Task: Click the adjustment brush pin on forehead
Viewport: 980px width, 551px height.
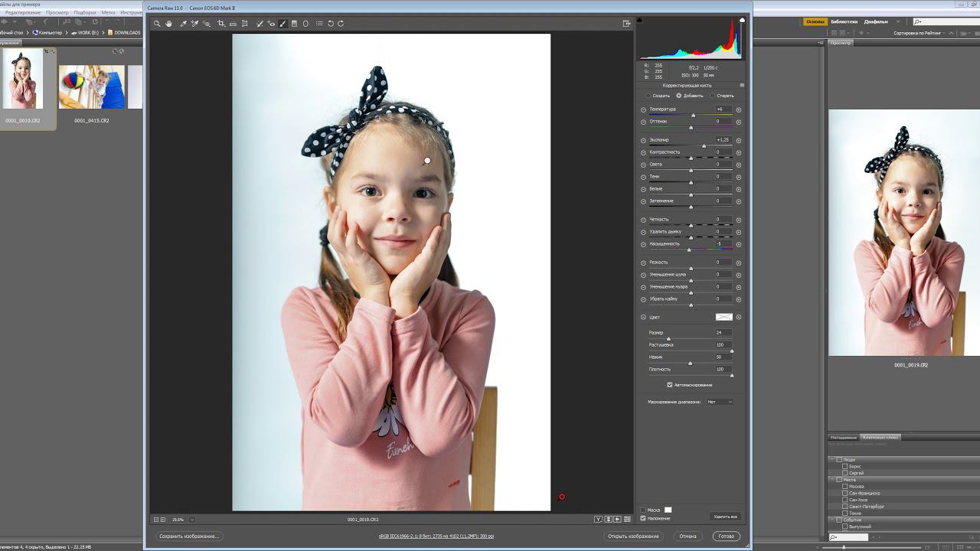Action: 427,161
